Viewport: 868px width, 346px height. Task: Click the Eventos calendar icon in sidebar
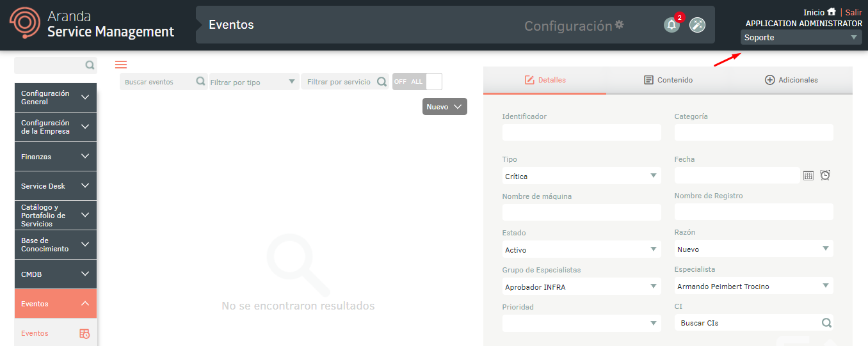pyautogui.click(x=84, y=333)
